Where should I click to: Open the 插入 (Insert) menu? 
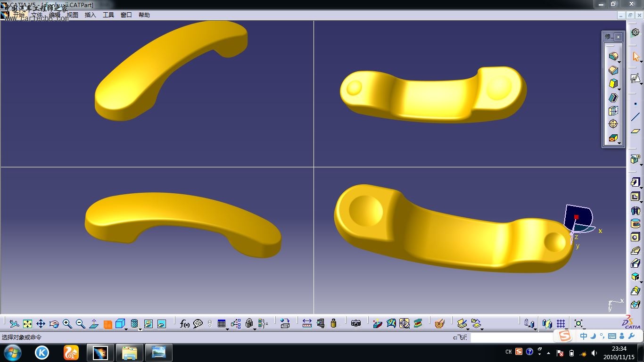coord(90,15)
